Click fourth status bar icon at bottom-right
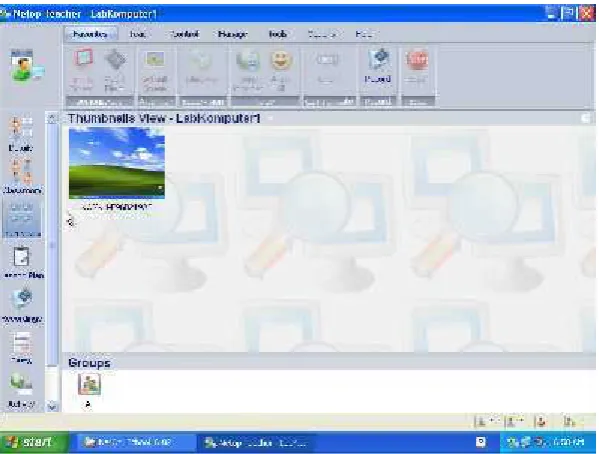599x454 pixels. pos(569,422)
